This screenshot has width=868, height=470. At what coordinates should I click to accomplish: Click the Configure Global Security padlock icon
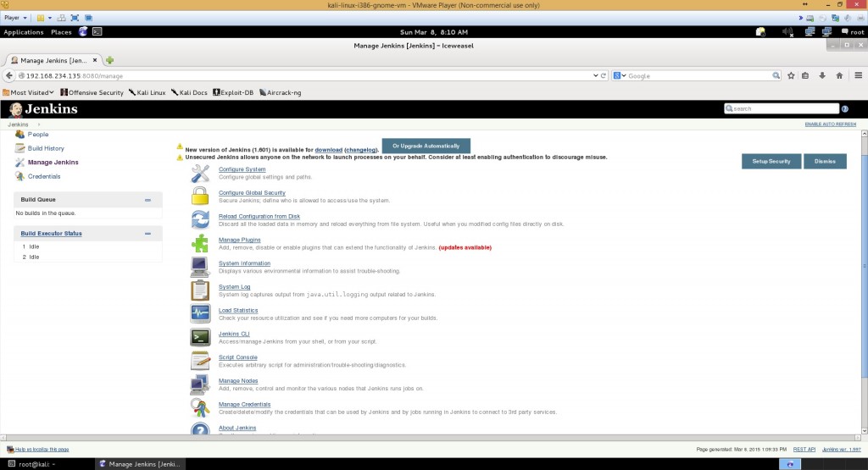[200, 196]
